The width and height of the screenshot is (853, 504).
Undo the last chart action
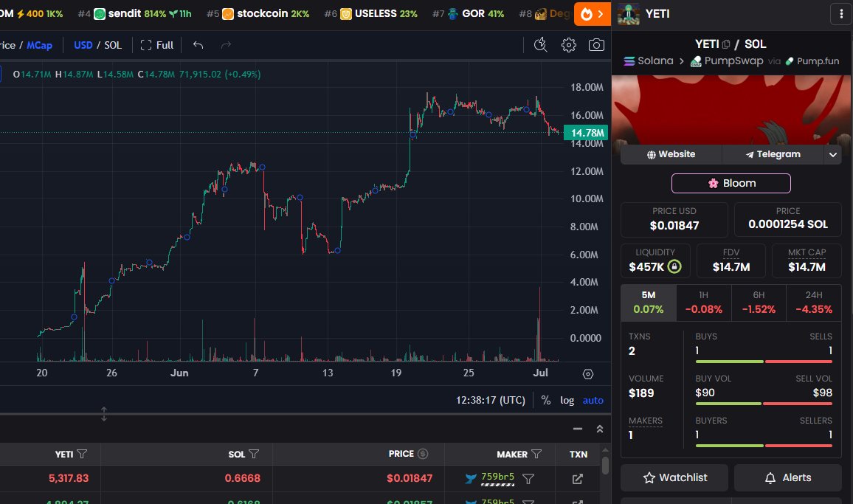pos(198,45)
